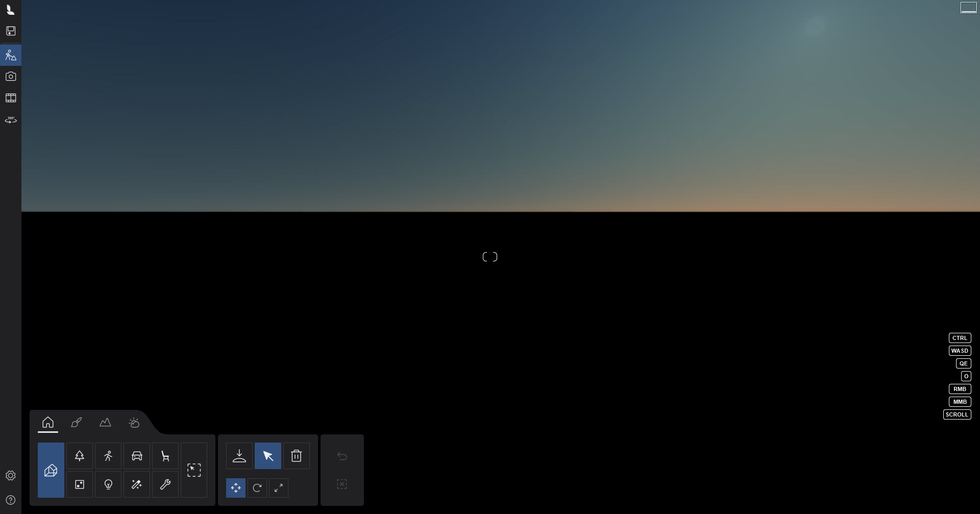Viewport: 980px width, 514px height.
Task: Open Photo mode with the camera icon
Action: click(11, 77)
